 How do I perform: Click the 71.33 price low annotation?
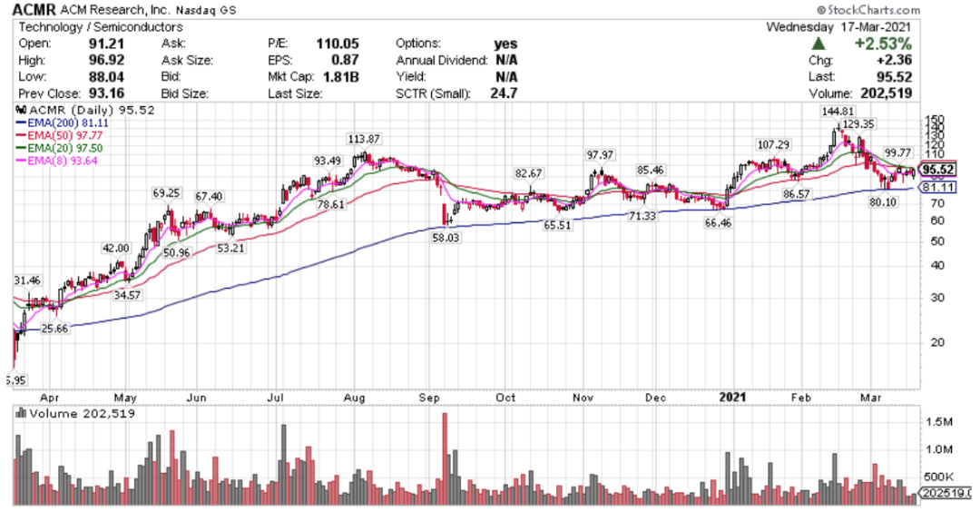[x=642, y=216]
